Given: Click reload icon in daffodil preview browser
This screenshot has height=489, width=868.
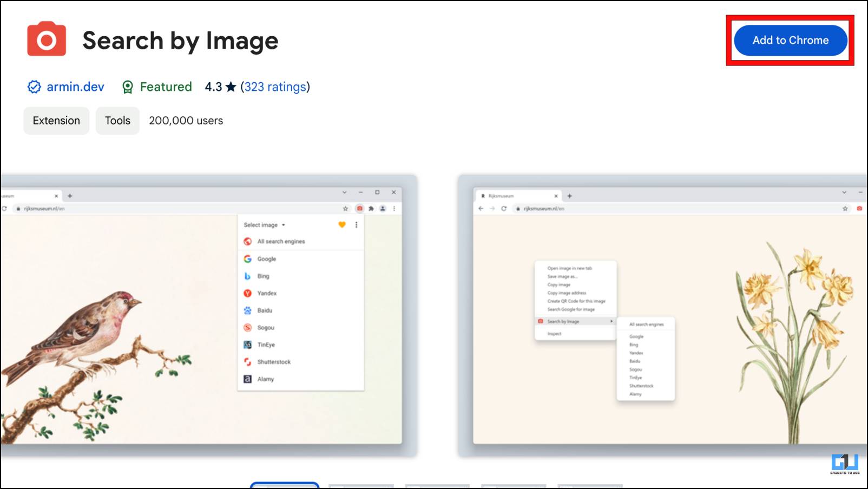Looking at the screenshot, I should [x=504, y=208].
